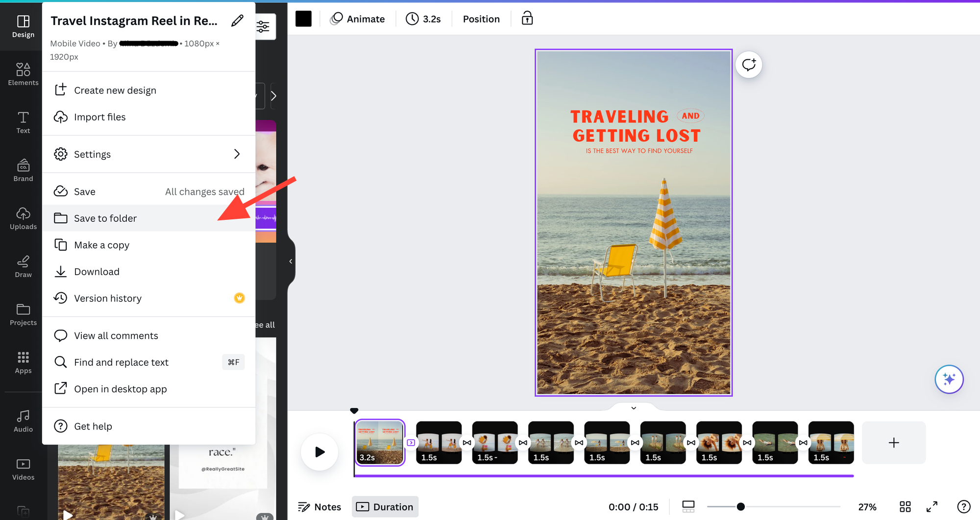Select the first 3.2s timeline clip

point(380,443)
